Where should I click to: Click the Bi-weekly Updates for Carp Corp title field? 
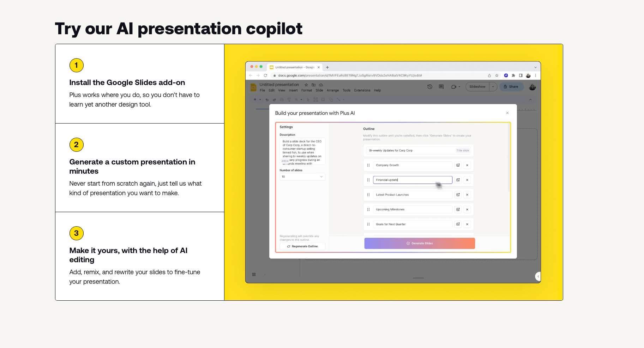pos(418,150)
